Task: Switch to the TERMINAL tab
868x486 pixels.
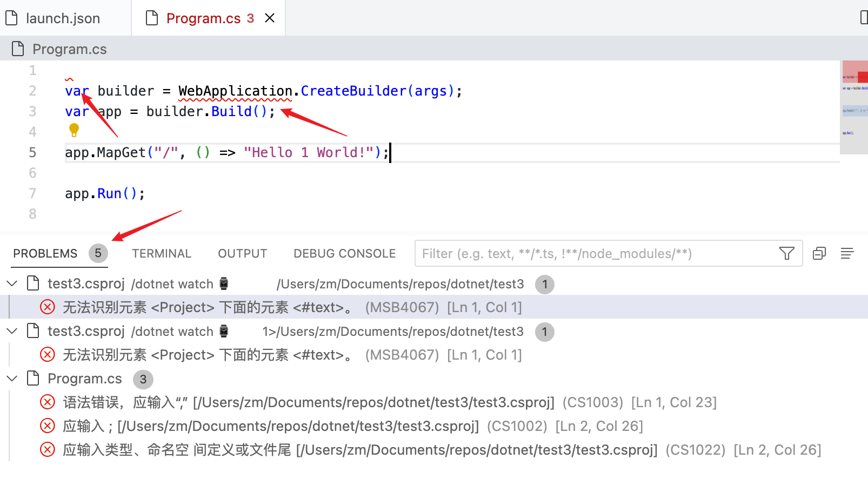Action: click(x=161, y=253)
